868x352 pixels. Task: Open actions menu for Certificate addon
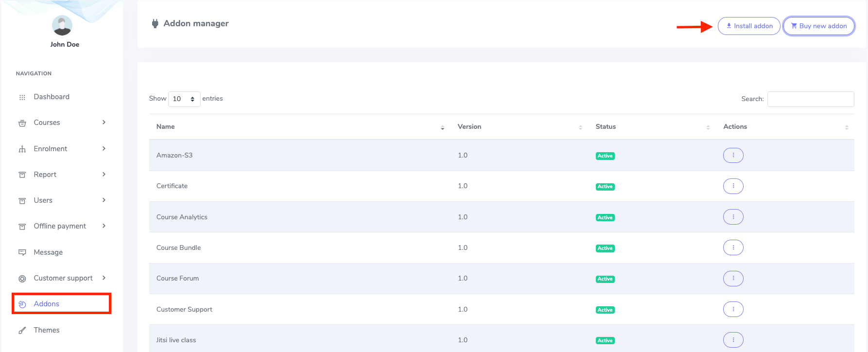click(x=733, y=186)
